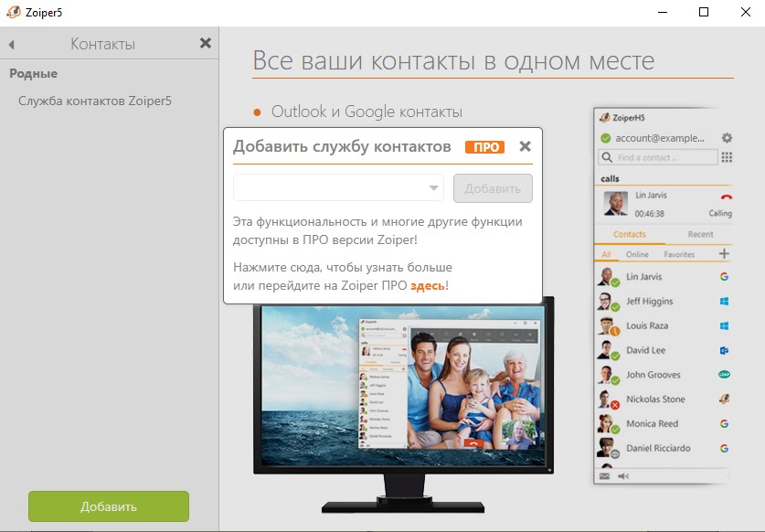This screenshot has height=532, width=765.
Task: Click the ZoiperH5 app preview contacts image
Action: tap(664, 296)
